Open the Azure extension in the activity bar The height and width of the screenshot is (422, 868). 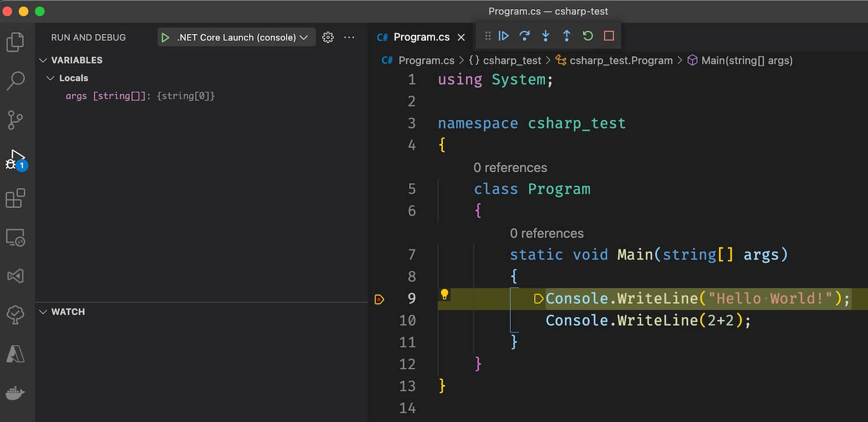(16, 354)
